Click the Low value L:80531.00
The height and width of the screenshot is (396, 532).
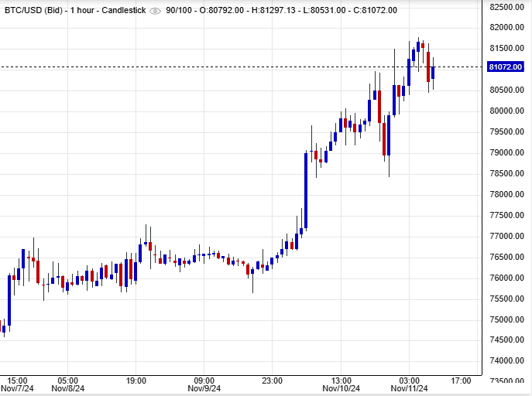(x=334, y=10)
